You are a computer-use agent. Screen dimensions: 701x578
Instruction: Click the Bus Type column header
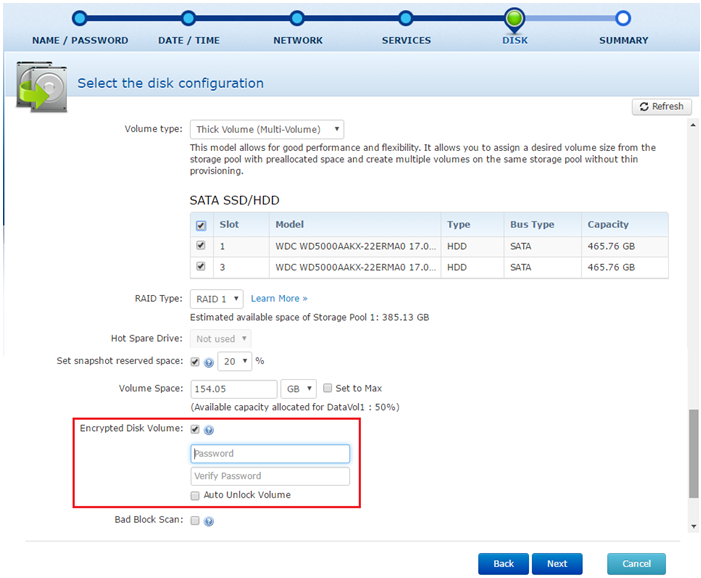coord(543,224)
